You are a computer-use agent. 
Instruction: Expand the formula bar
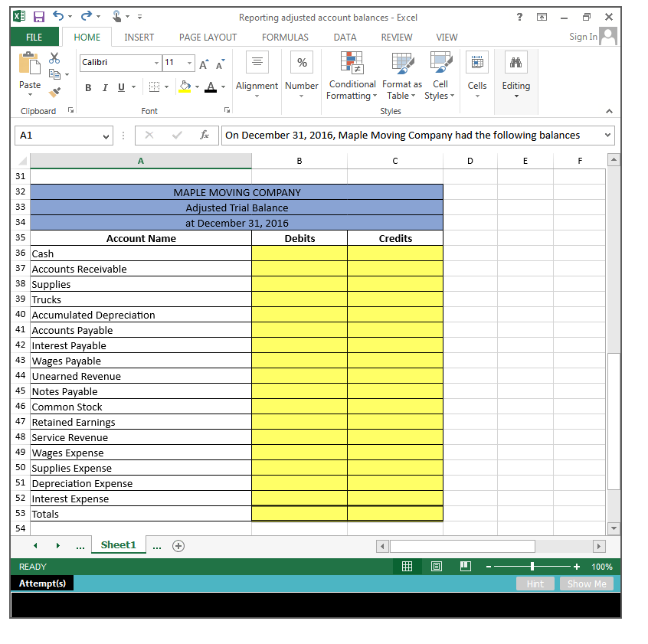(x=607, y=135)
